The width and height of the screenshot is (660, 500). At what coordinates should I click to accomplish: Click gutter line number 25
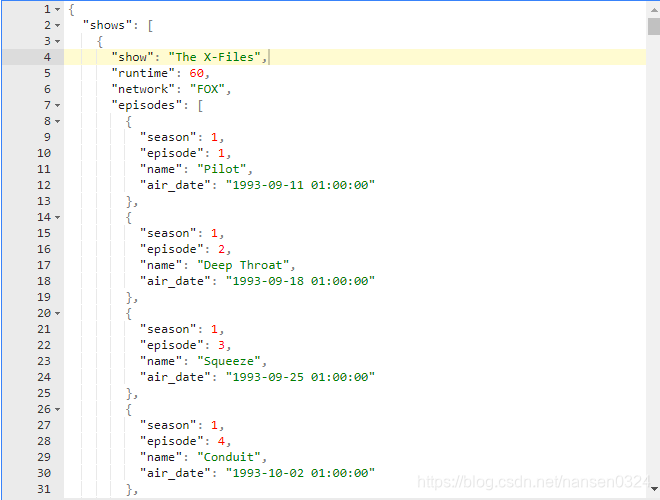pyautogui.click(x=44, y=393)
